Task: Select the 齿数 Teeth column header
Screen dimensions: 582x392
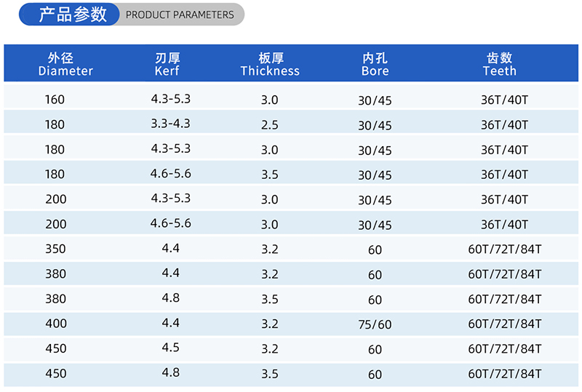Action: [x=499, y=64]
